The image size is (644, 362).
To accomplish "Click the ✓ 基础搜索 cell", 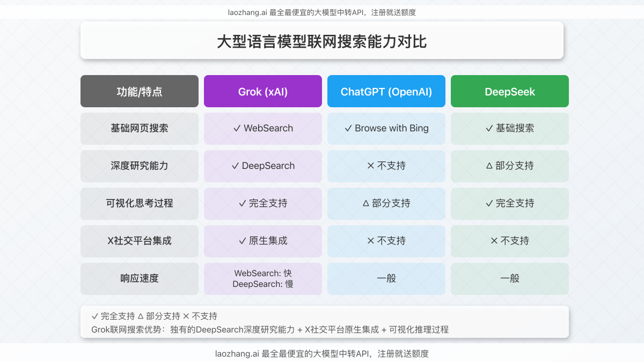I will coord(510,129).
